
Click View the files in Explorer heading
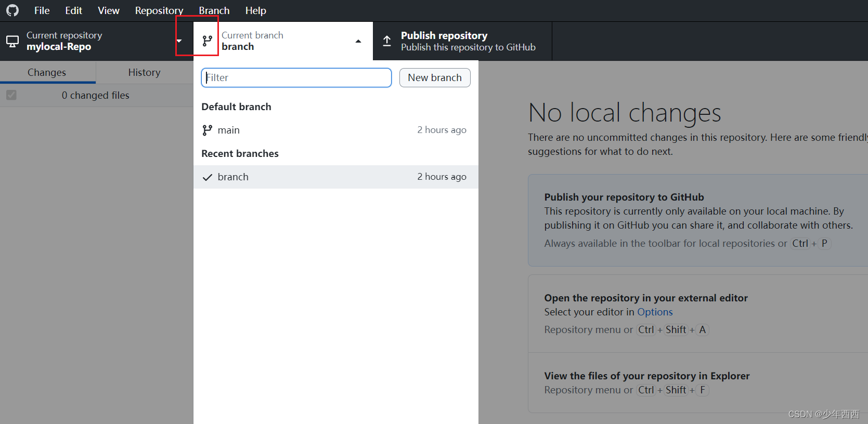tap(647, 376)
